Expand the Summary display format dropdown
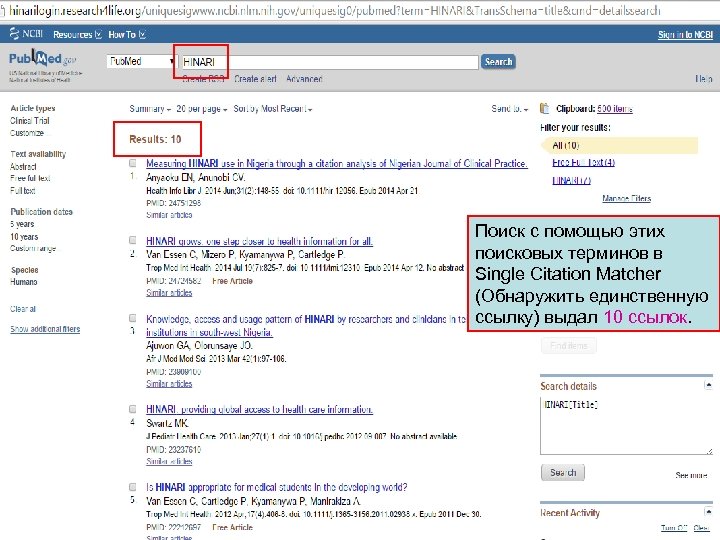This screenshot has height=540, width=720. pos(150,109)
